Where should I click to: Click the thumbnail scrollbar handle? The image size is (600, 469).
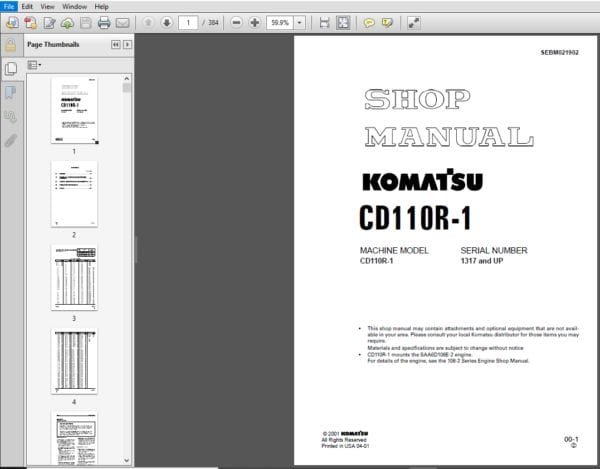127,88
